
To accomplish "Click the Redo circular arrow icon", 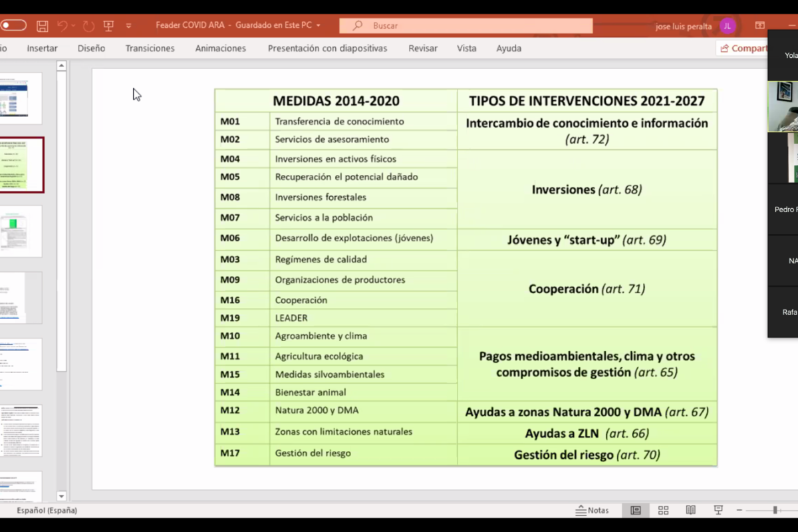I will (x=89, y=25).
